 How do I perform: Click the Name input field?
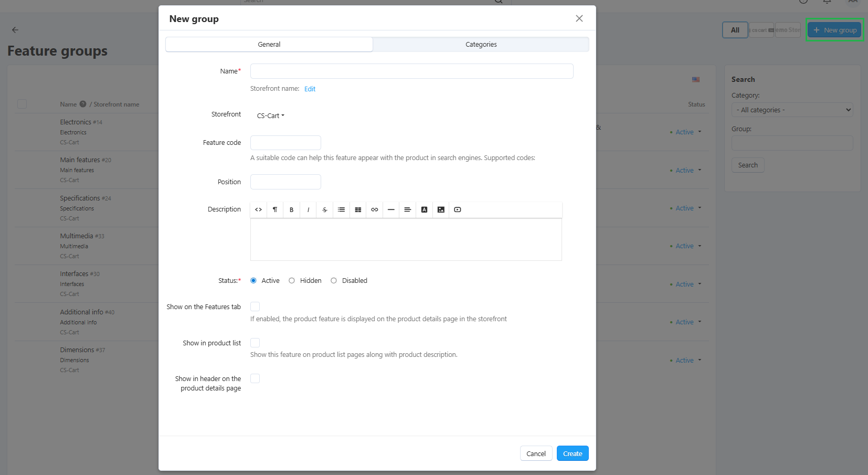point(412,71)
